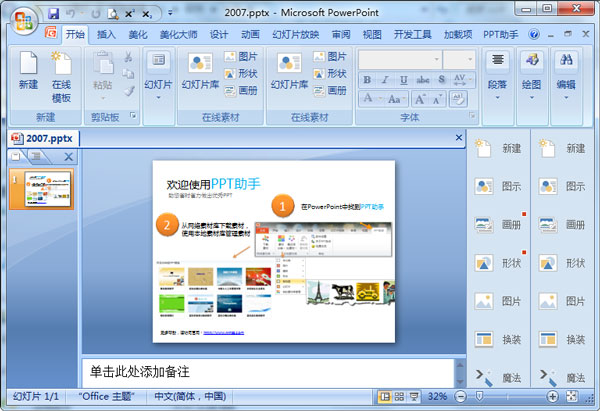The width and height of the screenshot is (600, 411).
Task: Open the AV character spacing dropdown
Action: click(463, 80)
